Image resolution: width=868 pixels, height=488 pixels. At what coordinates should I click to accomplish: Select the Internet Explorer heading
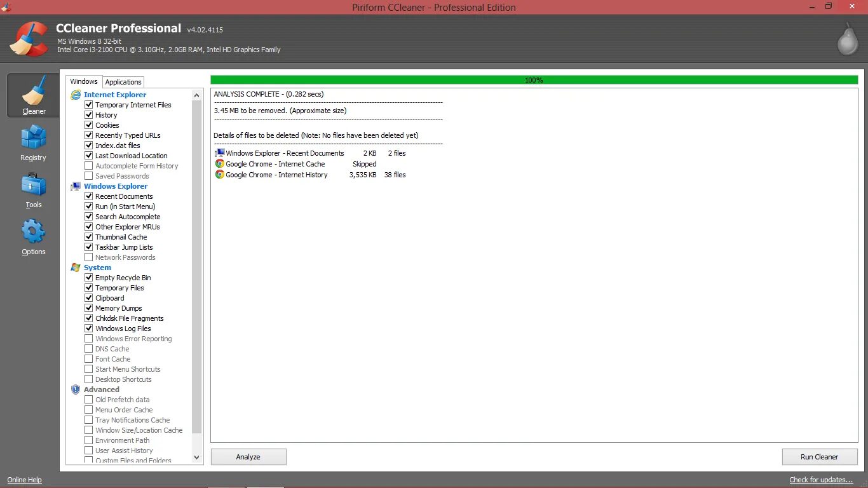pos(115,95)
